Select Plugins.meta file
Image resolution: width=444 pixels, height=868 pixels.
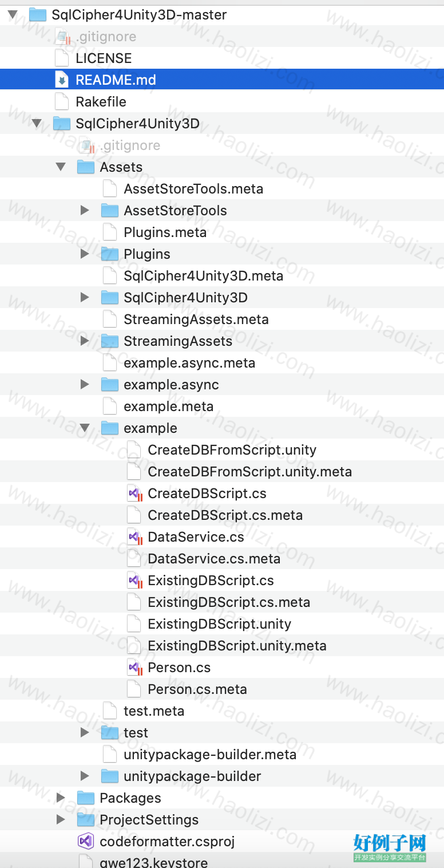[165, 232]
